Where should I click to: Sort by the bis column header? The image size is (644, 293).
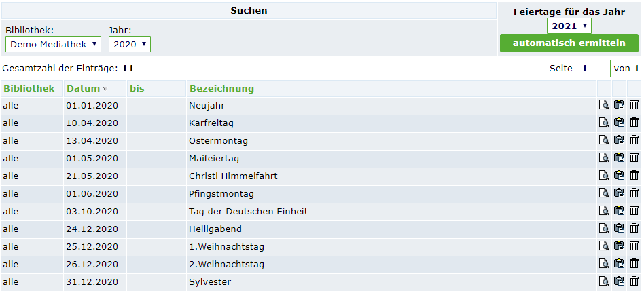[x=137, y=89]
